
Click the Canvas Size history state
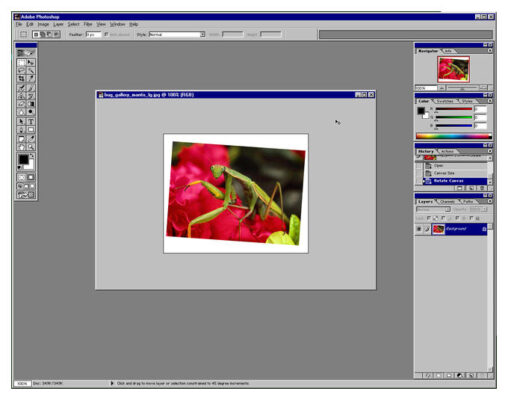pos(455,173)
